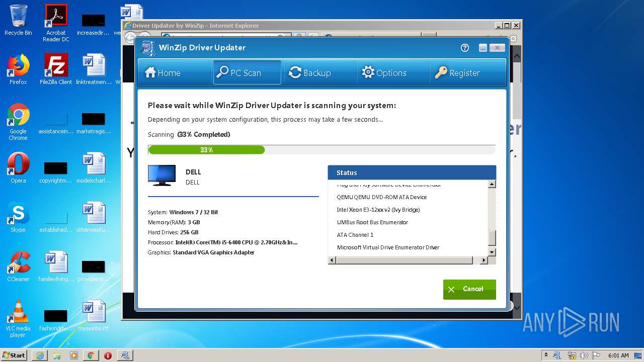Image resolution: width=644 pixels, height=362 pixels.
Task: Select 'QEMU QEMU DVD-ROM ATA Device' row
Action: [381, 197]
